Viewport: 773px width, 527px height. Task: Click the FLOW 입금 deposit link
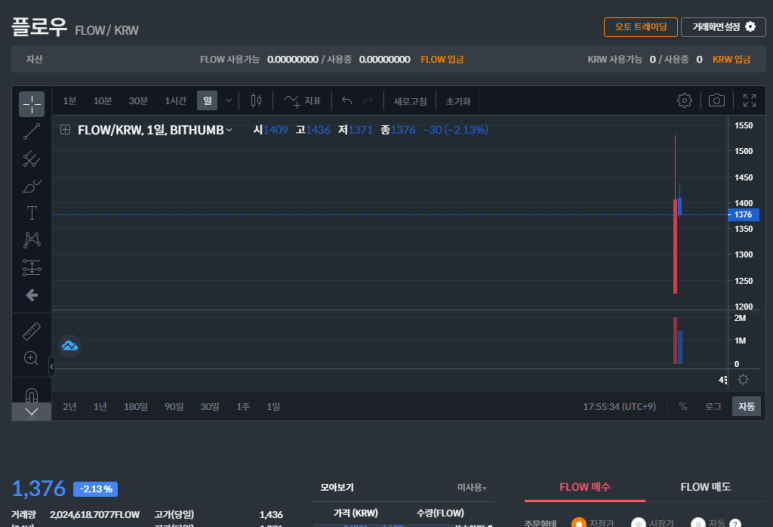coord(442,60)
